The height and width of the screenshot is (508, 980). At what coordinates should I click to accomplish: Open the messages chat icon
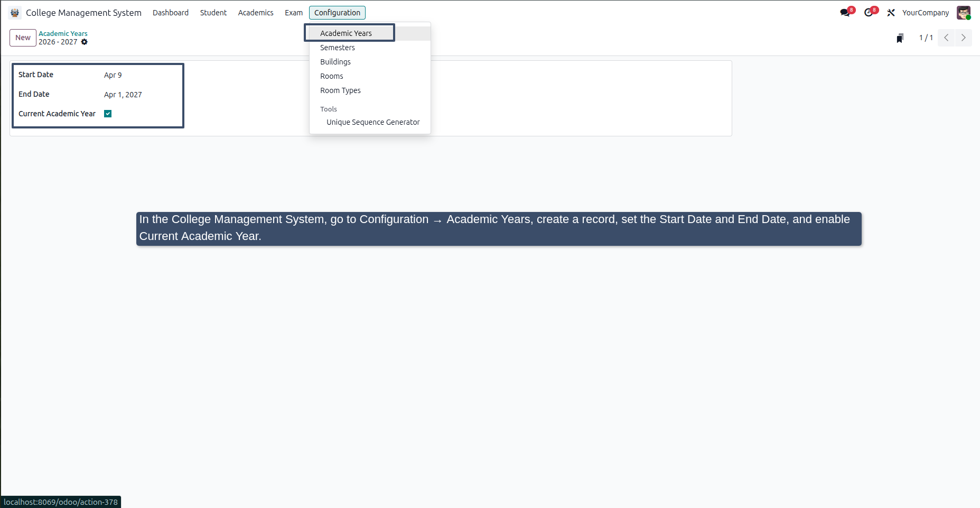(x=845, y=13)
